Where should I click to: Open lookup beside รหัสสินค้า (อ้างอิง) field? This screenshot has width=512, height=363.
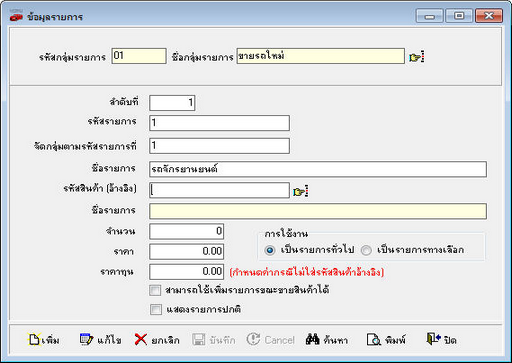[x=300, y=191]
